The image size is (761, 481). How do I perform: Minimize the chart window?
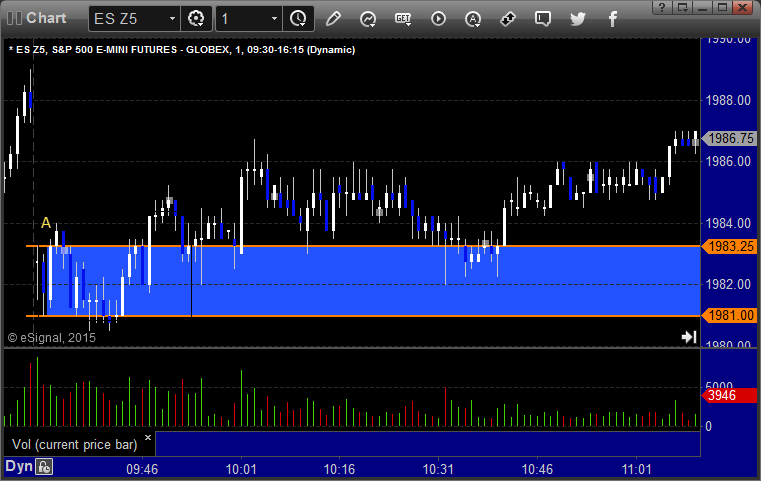(x=703, y=7)
